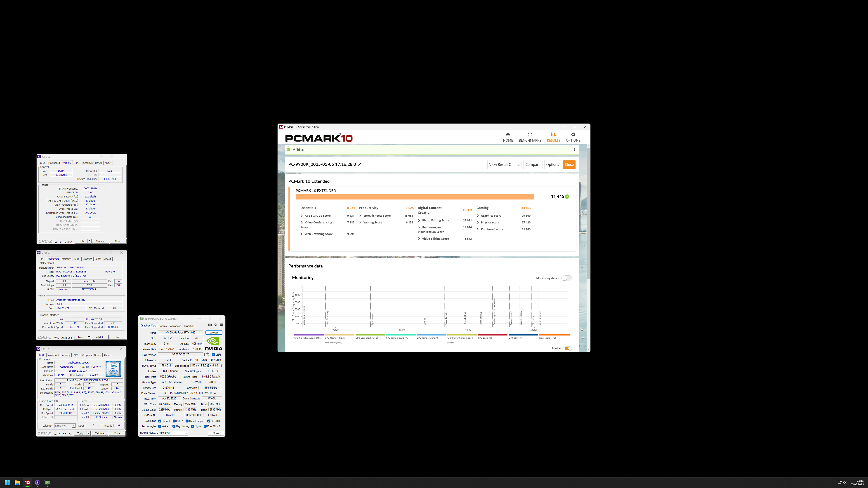Screen dimensions: 868x488
Task: Toggle the Markers switch
Action: tap(568, 348)
